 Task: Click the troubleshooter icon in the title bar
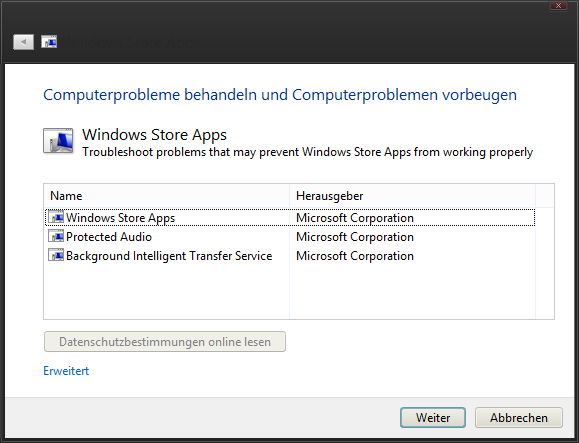point(49,42)
